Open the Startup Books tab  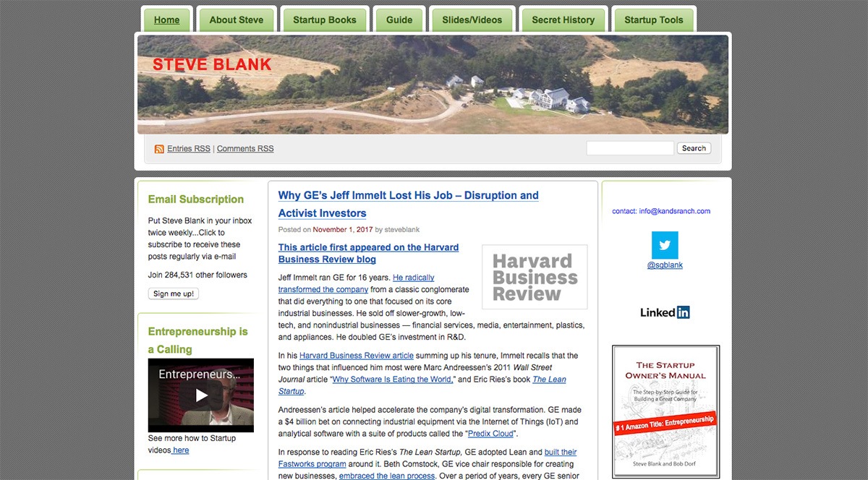pyautogui.click(x=325, y=20)
